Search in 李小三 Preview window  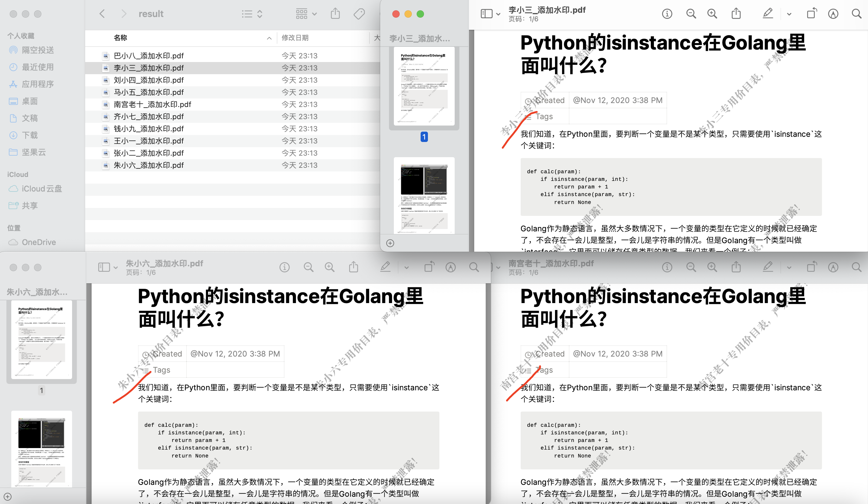(857, 14)
